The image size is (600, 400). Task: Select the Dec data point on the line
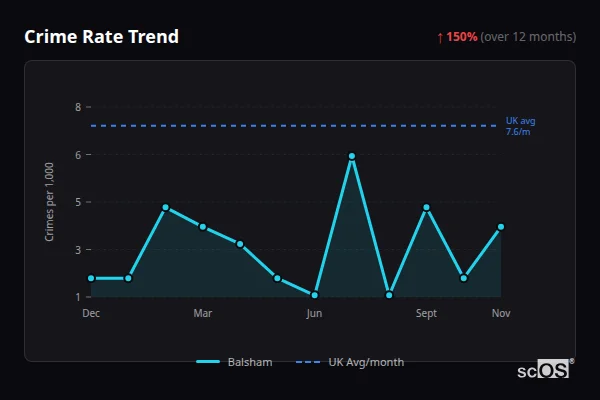coord(91,278)
